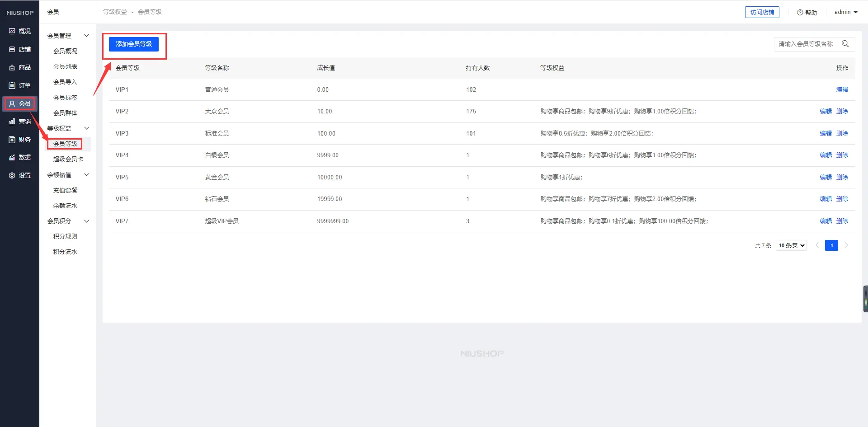Select 会员列表 in the submenu
The height and width of the screenshot is (427, 868).
coord(65,66)
